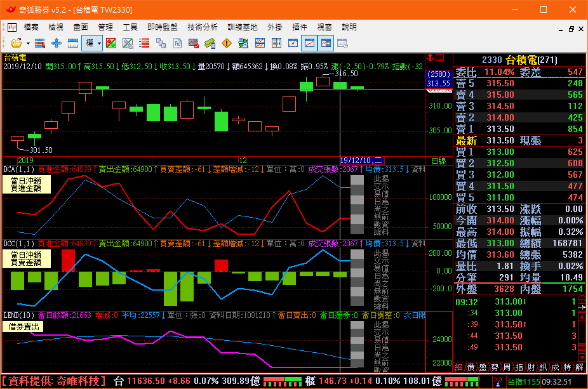Switch to the 周 tab
This screenshot has height=389, width=588.
coord(507,367)
